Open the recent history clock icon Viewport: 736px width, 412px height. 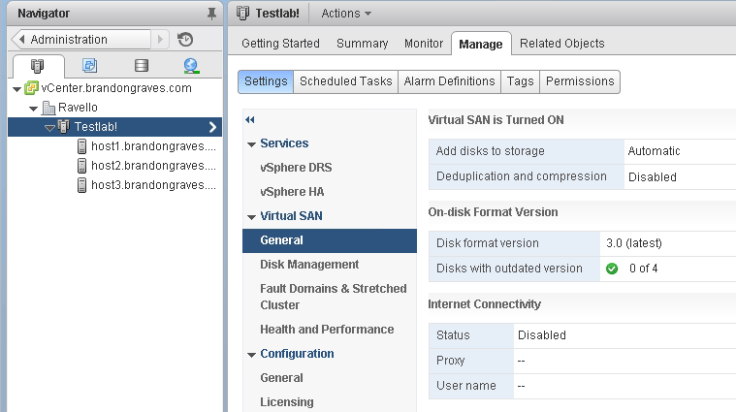185,39
